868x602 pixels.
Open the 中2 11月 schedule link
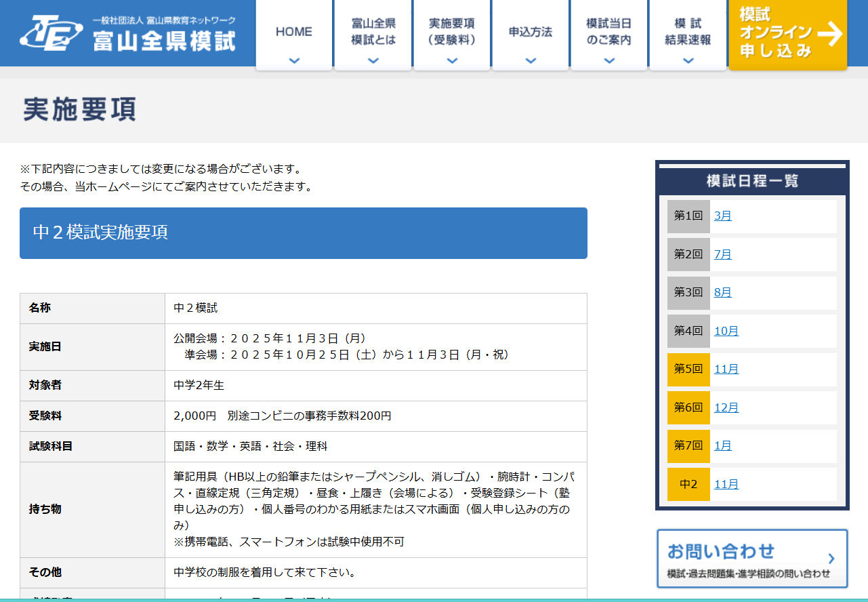click(726, 485)
